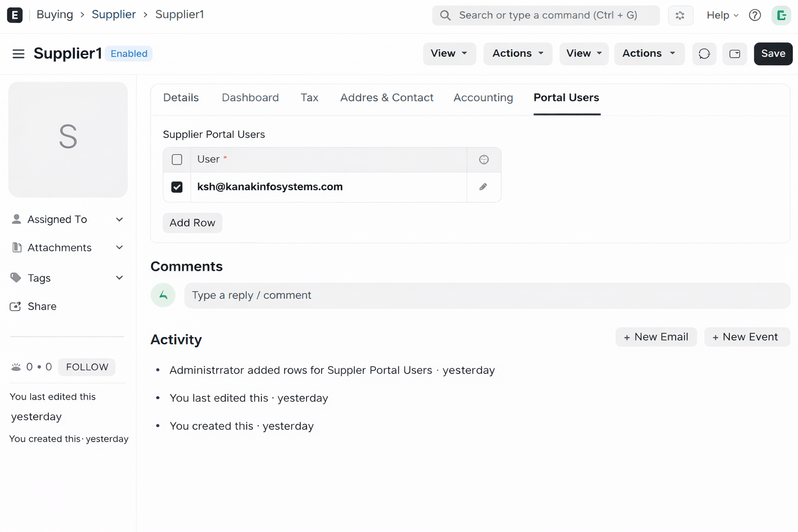Click the ERPNext home logo icon
798x532 pixels.
coord(15,15)
